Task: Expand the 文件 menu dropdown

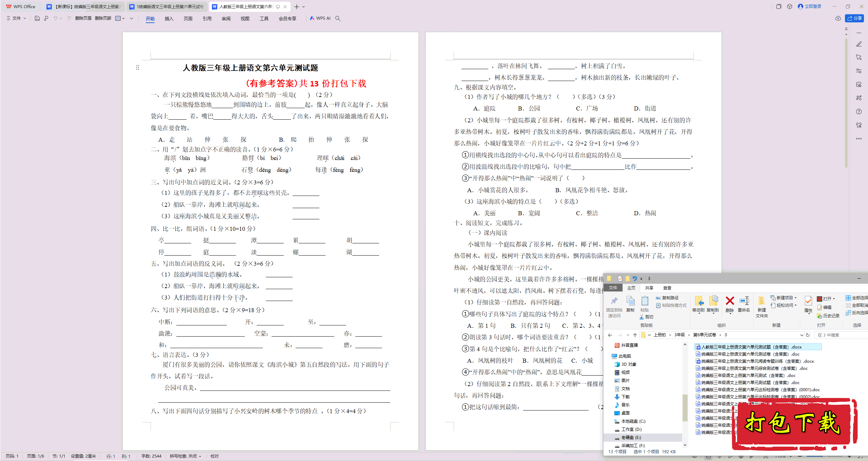Action: pos(16,18)
